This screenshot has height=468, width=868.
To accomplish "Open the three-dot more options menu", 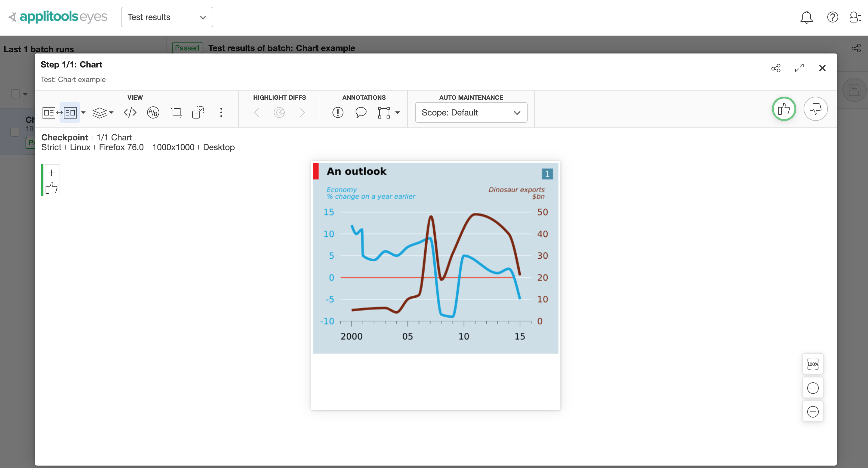I will click(221, 112).
